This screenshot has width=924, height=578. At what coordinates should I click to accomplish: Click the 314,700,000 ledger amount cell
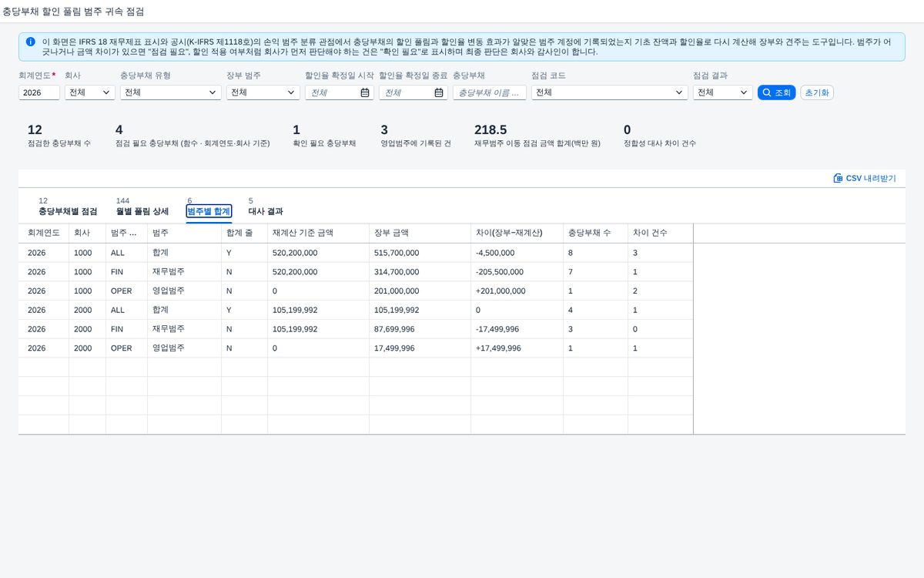[x=420, y=272]
